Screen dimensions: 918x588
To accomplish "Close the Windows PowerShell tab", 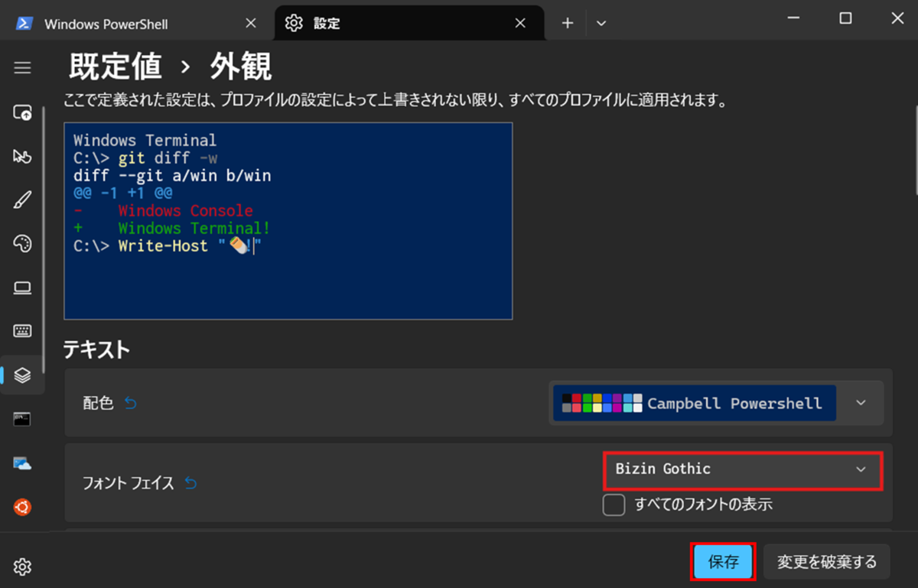I will (x=250, y=23).
